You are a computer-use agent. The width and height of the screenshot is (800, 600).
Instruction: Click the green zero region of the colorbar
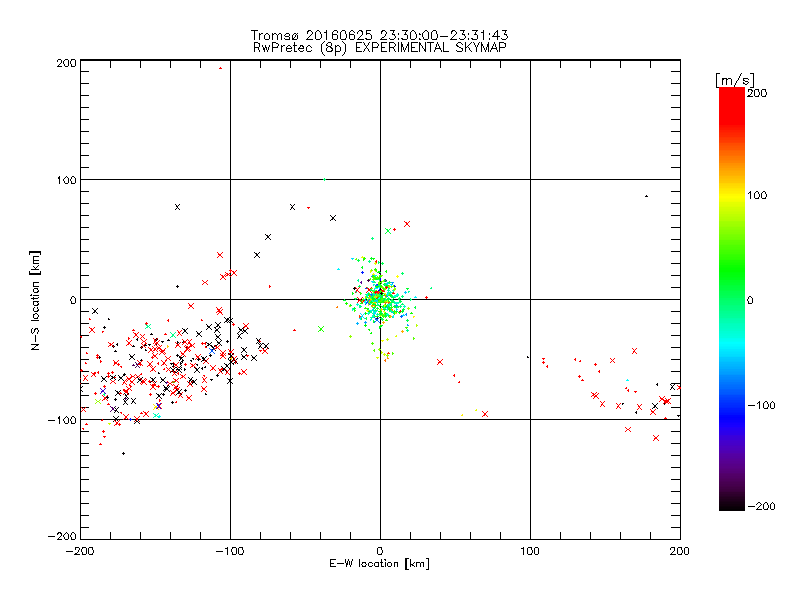(732, 300)
